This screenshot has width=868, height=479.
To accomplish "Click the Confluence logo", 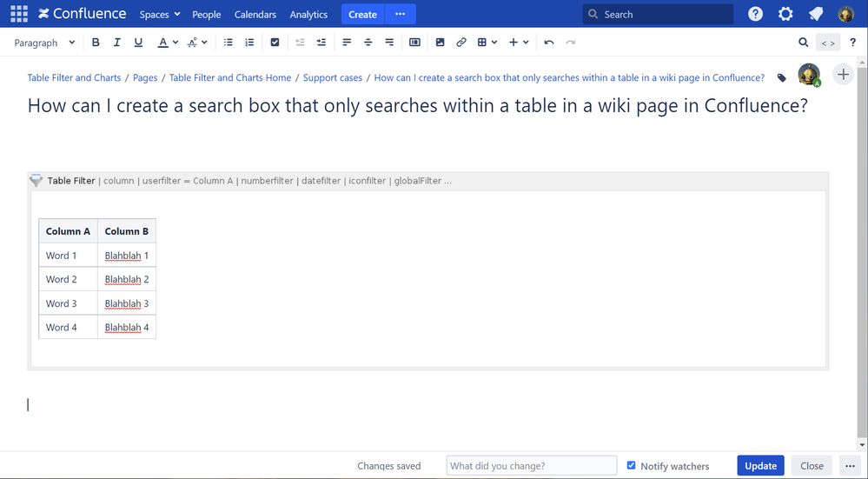I will tap(82, 14).
